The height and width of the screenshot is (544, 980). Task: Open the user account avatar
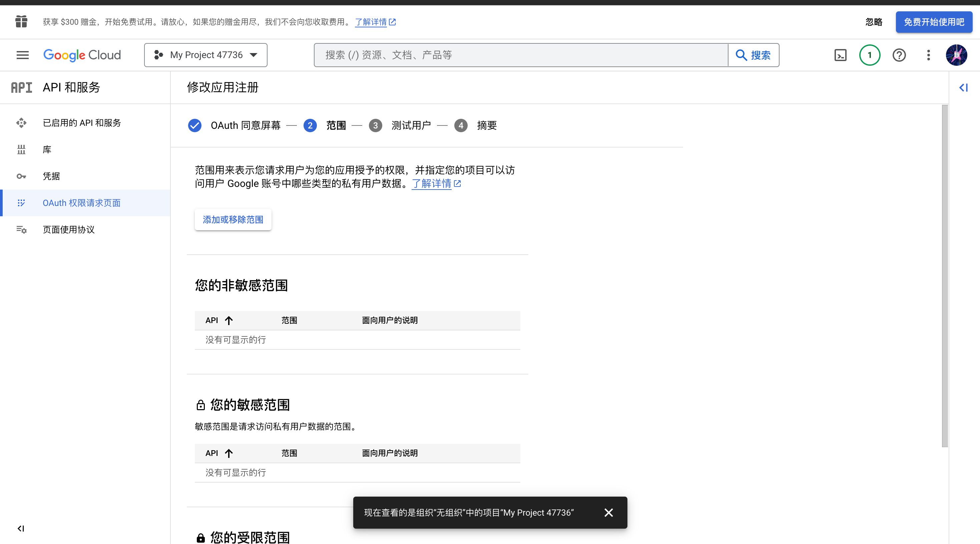(x=956, y=55)
